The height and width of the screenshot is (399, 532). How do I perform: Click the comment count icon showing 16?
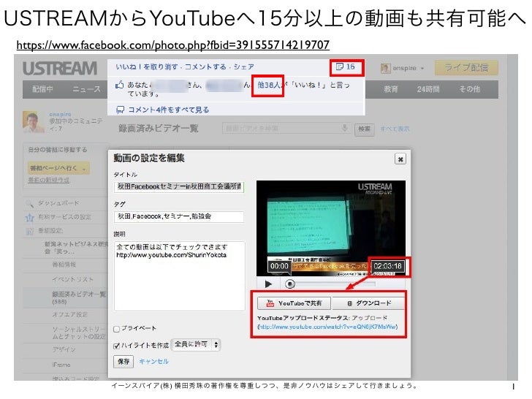click(x=346, y=66)
